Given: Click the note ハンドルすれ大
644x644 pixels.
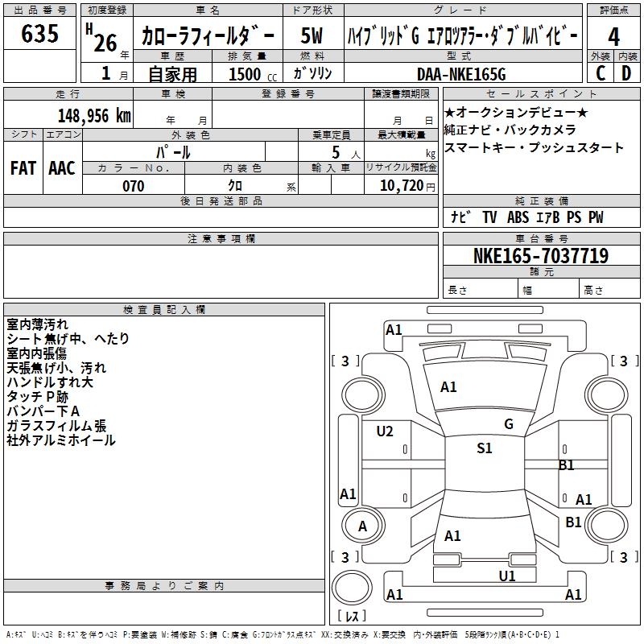Looking at the screenshot, I should click(x=50, y=382).
